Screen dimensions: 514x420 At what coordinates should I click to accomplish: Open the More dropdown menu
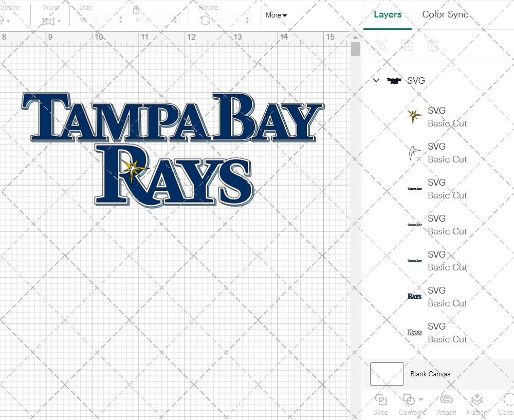(276, 15)
